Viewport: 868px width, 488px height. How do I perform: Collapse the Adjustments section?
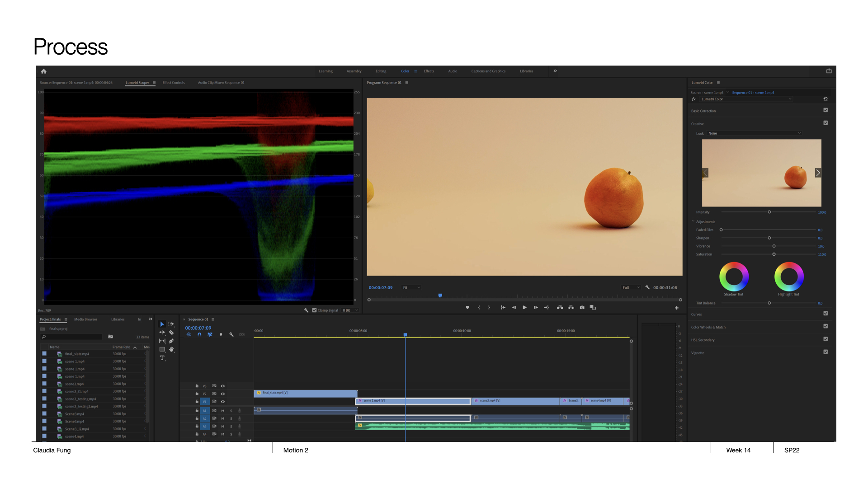pyautogui.click(x=693, y=221)
